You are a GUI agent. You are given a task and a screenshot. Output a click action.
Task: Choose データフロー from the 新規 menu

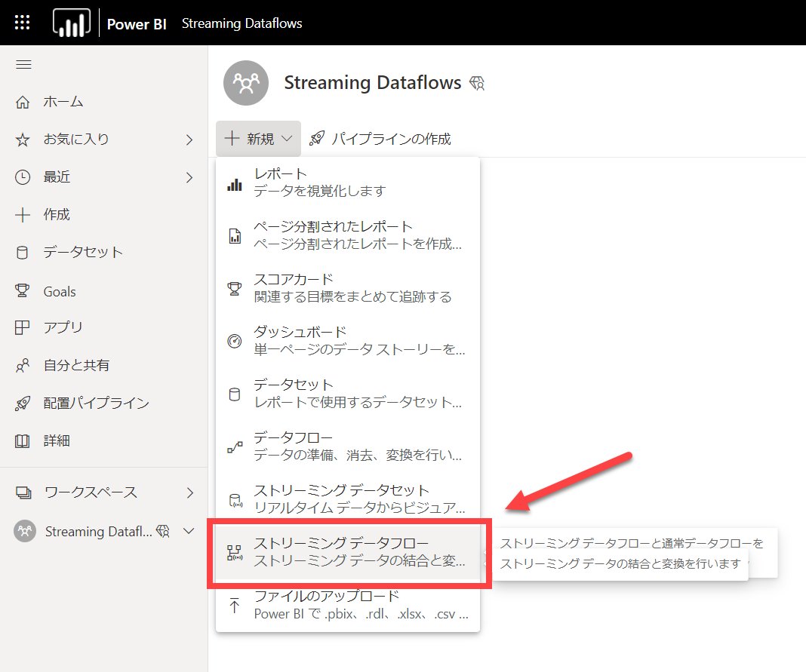(348, 446)
